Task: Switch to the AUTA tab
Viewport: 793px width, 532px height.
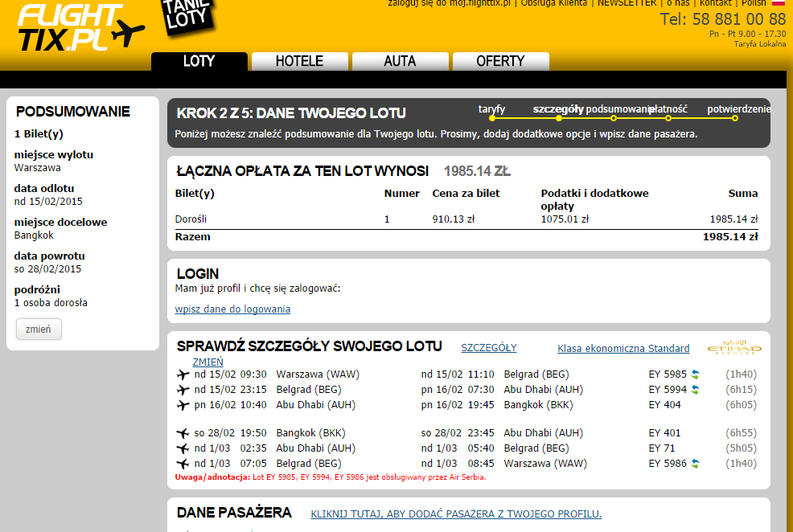Action: click(x=400, y=61)
